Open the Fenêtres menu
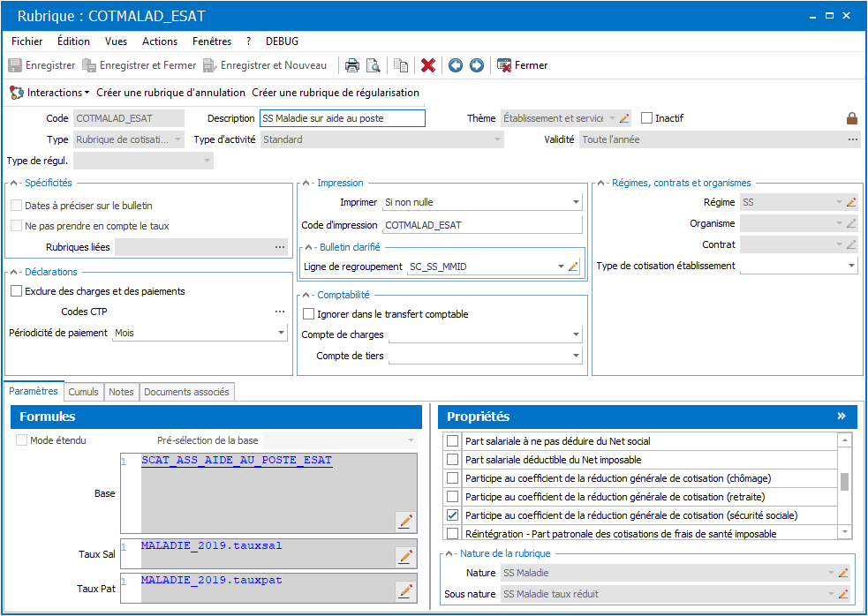The image size is (868, 616). click(212, 41)
